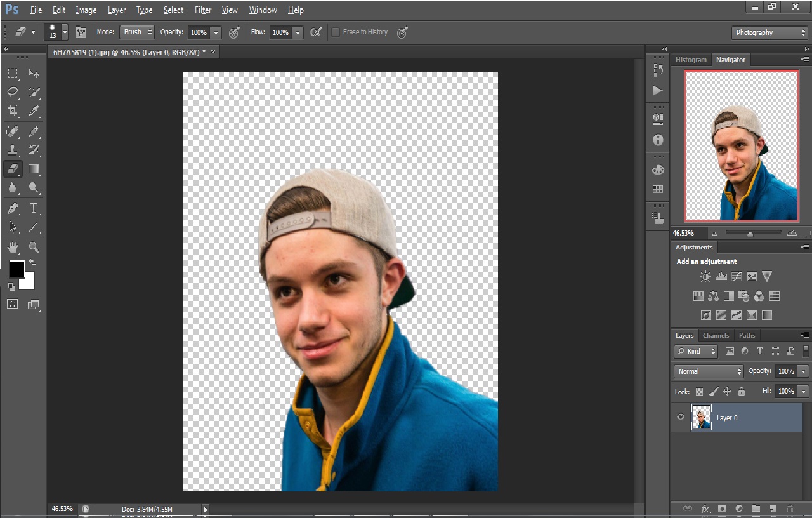Open the Image menu

86,10
